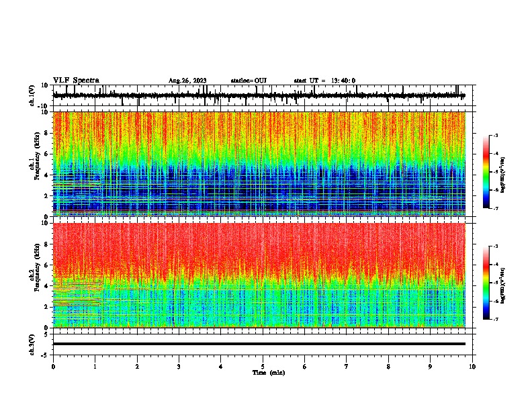Click the '2' kHz tick on ch.1 spectrogram
532x411 pixels.
click(46, 196)
